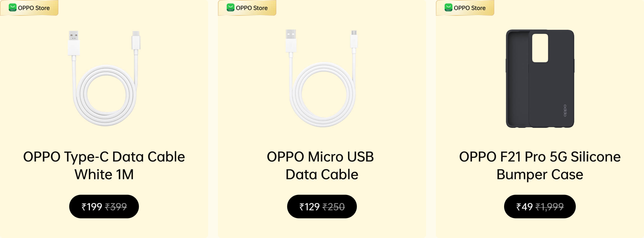Click the crossed-out ₹399 original price
This screenshot has height=238, width=644.
click(x=116, y=207)
